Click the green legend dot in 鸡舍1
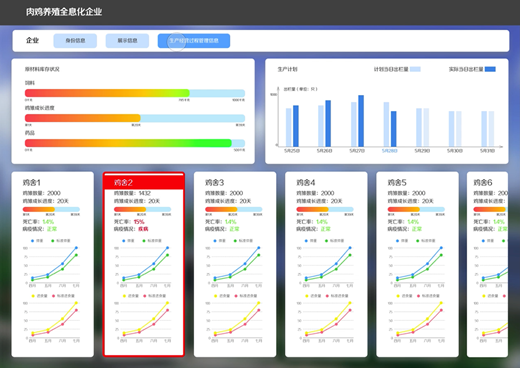This screenshot has width=520, height=368. [x=53, y=241]
